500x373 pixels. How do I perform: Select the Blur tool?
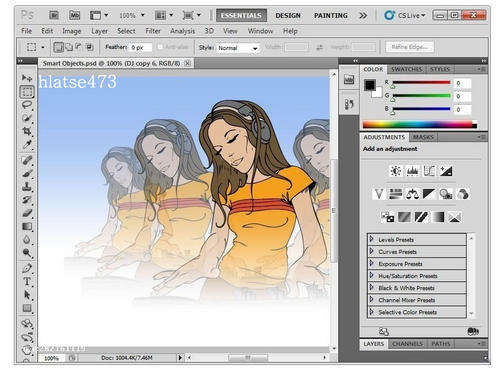point(27,240)
